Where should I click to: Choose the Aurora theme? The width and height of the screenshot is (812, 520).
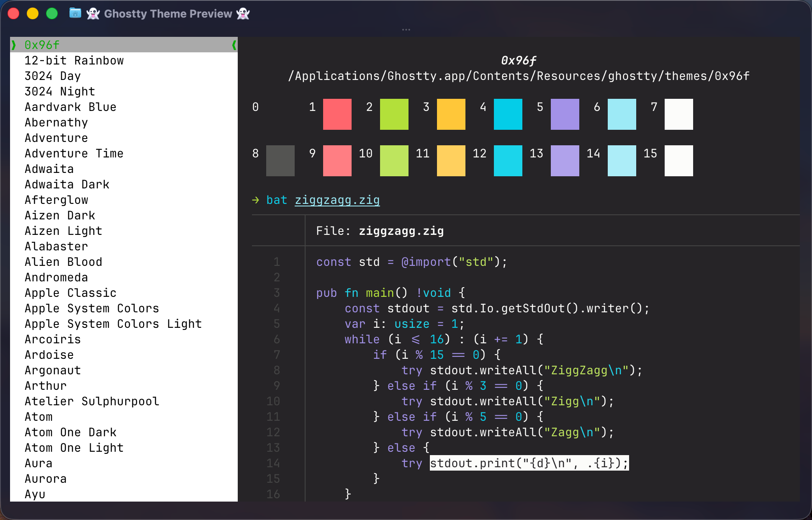[124, 479]
